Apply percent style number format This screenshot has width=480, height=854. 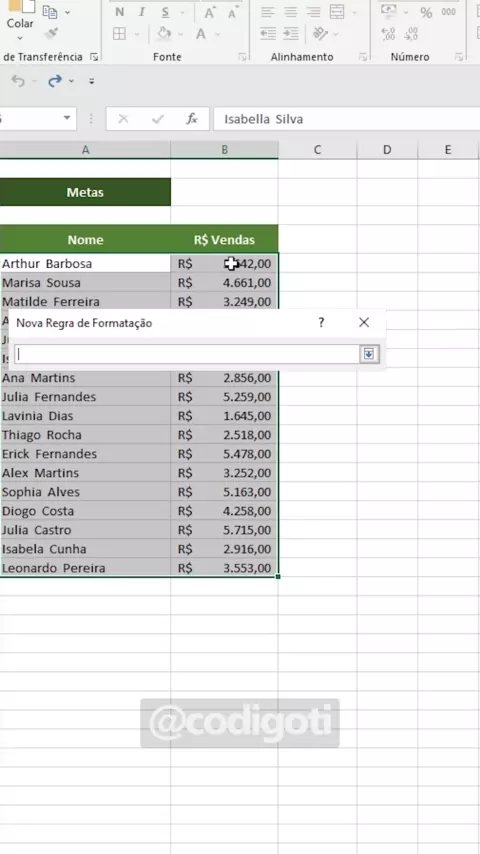coord(426,13)
